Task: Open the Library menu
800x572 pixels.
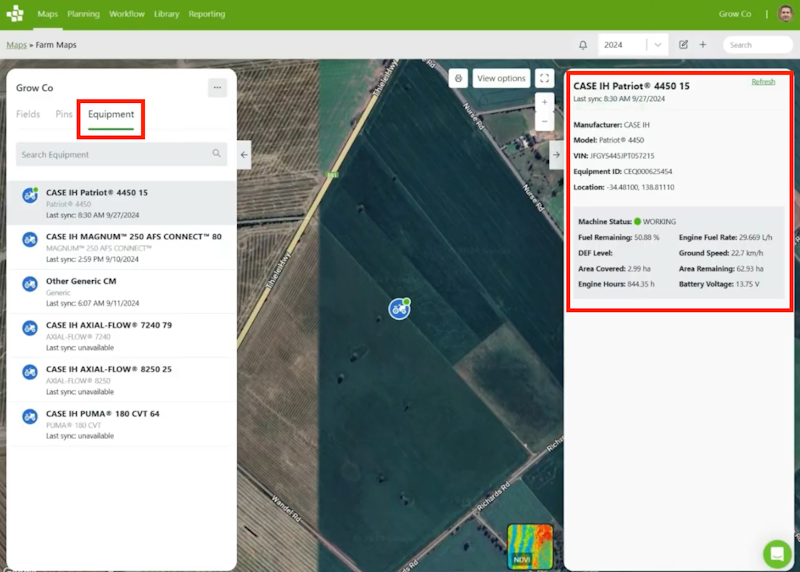Action: coord(166,14)
